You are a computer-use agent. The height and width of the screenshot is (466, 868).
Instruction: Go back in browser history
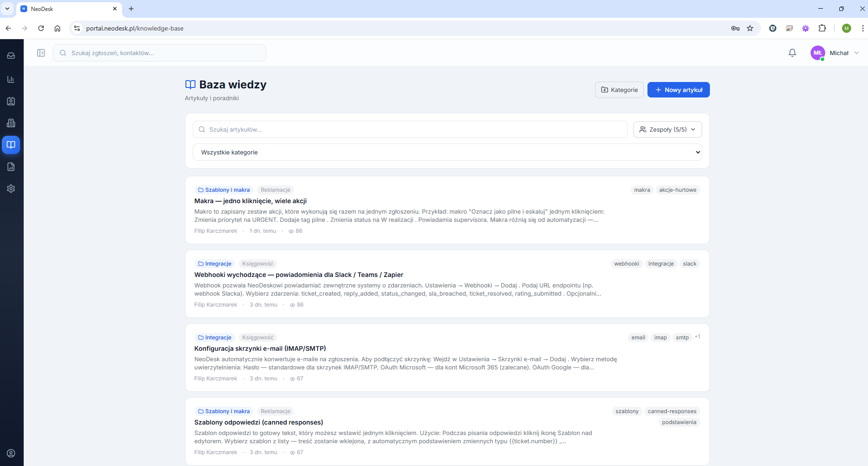[8, 28]
